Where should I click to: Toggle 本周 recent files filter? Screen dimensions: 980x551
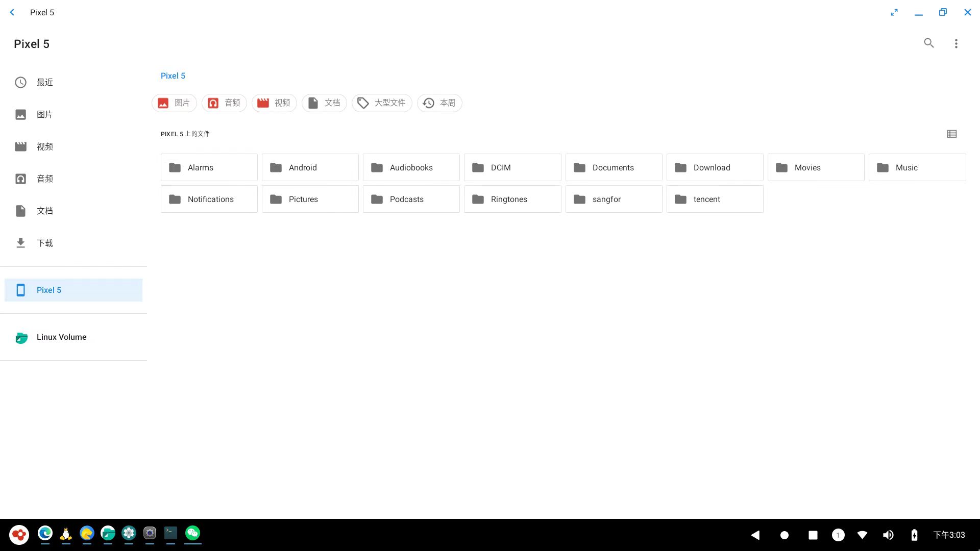click(x=439, y=102)
